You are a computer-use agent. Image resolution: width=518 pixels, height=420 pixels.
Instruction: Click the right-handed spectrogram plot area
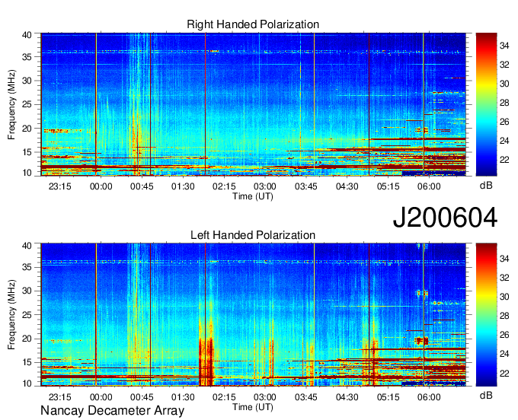253,104
